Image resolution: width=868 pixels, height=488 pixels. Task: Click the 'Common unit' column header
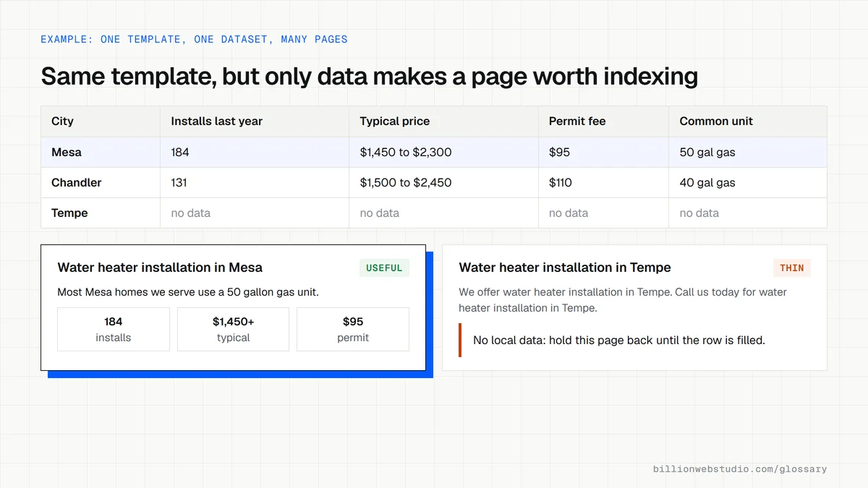click(748, 121)
